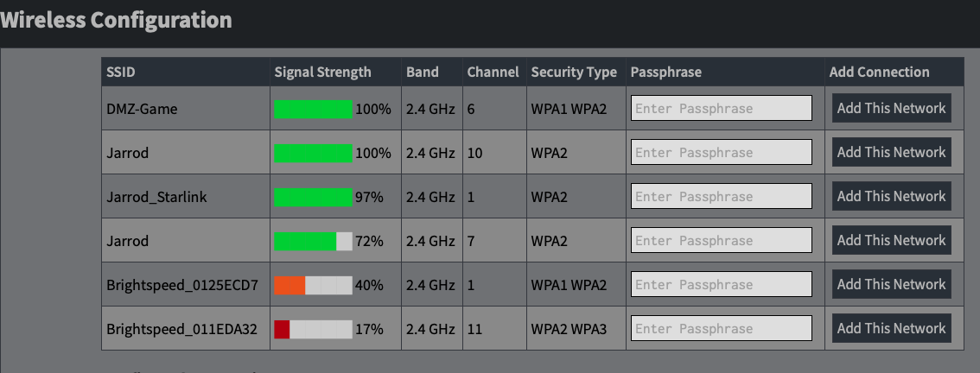980x373 pixels.
Task: Click the red 17% signal strength bar
Action: pos(313,329)
